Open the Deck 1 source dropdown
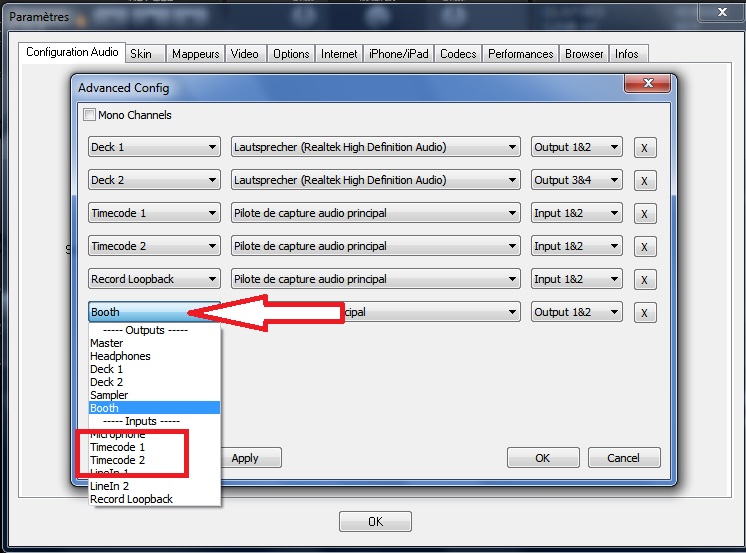 tap(154, 147)
